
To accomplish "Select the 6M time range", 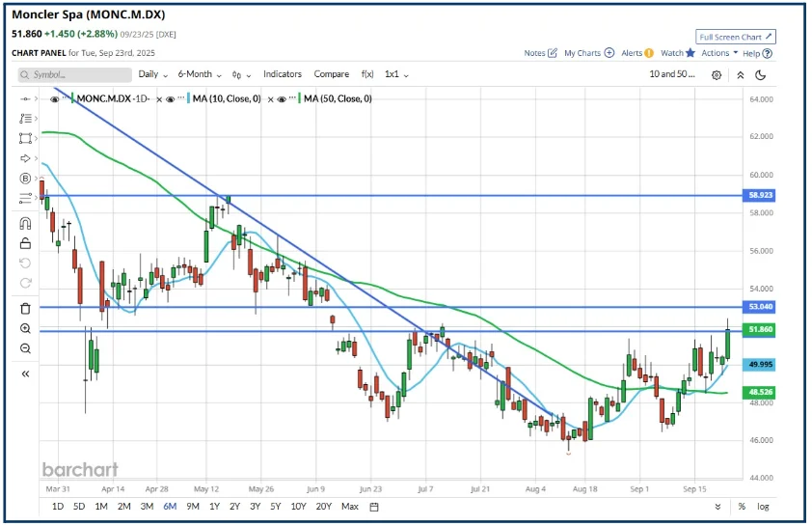I will [x=170, y=507].
